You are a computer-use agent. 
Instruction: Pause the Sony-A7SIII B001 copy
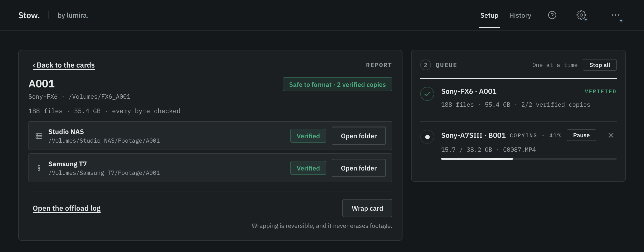[581, 135]
